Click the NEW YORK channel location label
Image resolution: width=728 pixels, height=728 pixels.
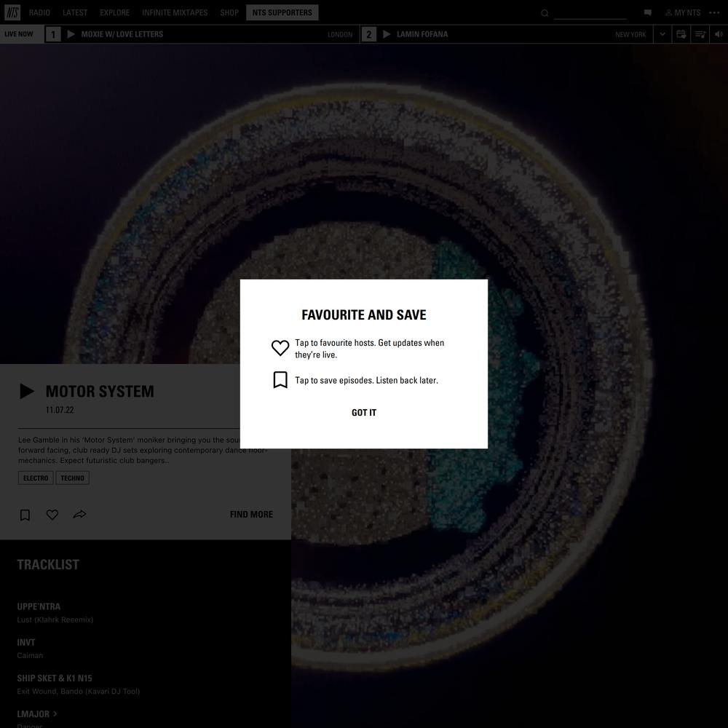click(x=630, y=34)
